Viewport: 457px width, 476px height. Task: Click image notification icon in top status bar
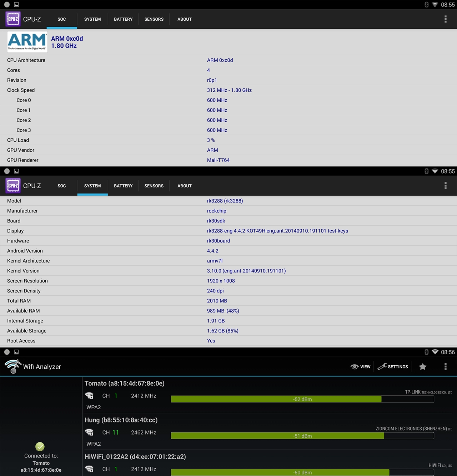pyautogui.click(x=16, y=5)
